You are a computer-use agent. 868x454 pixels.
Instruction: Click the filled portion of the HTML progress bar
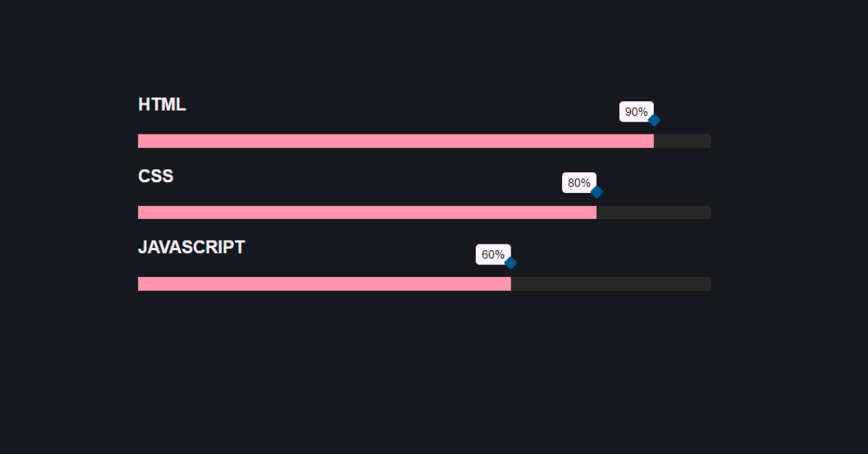398,140
